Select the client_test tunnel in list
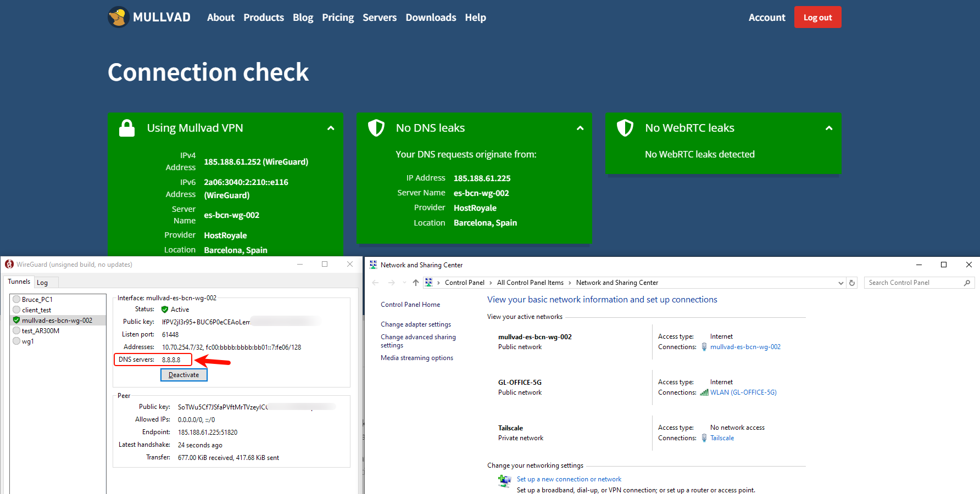Screen dimensions: 980x494 tap(36, 310)
